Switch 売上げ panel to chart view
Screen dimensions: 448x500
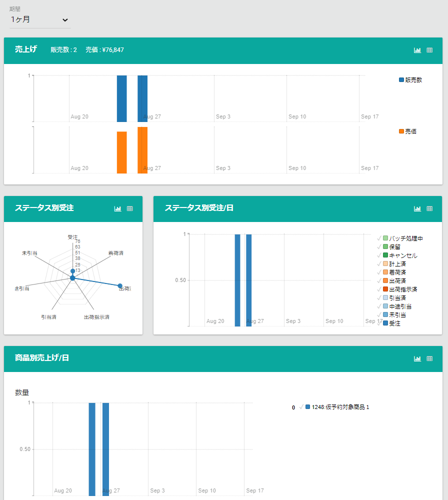click(x=417, y=50)
